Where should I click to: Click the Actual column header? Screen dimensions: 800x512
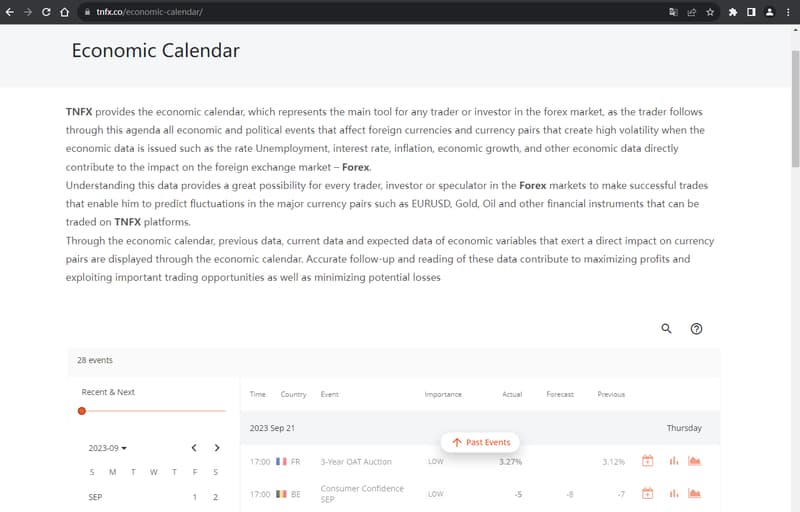click(x=512, y=394)
